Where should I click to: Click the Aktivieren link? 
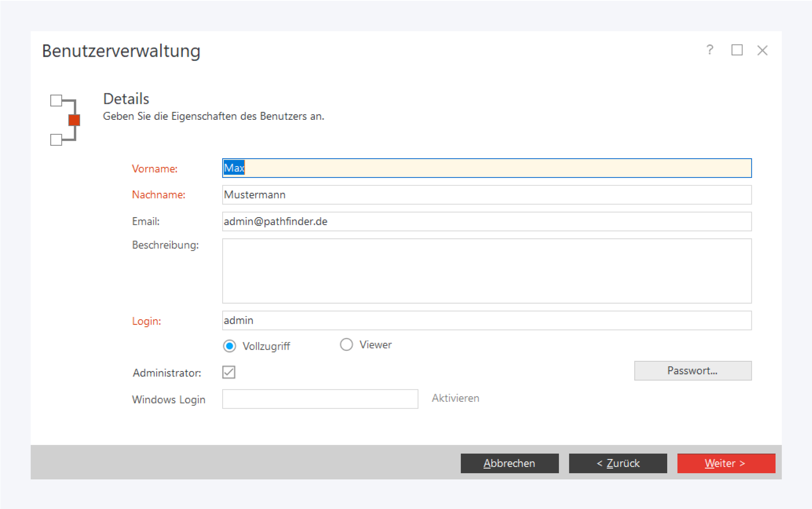coord(455,398)
